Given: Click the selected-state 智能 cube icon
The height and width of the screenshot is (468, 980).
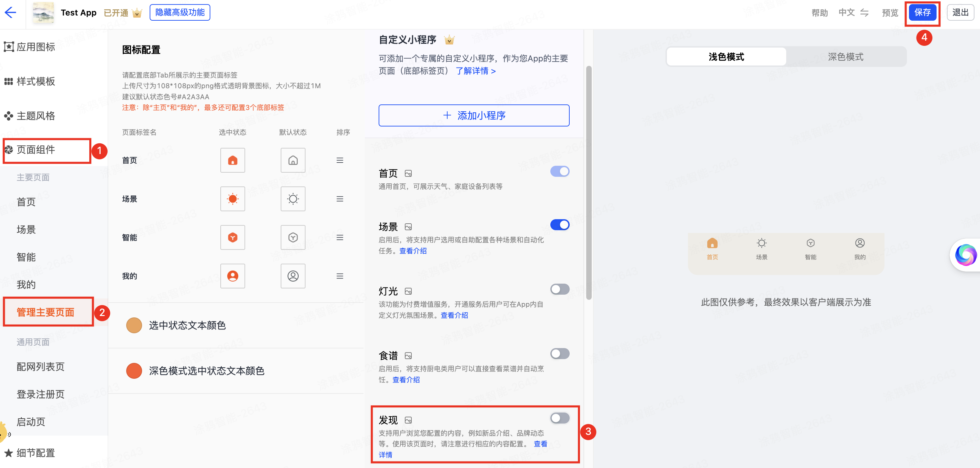Looking at the screenshot, I should point(232,237).
